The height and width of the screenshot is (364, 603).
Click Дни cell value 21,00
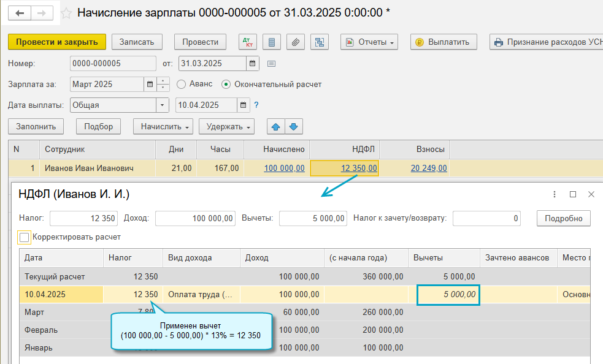176,168
